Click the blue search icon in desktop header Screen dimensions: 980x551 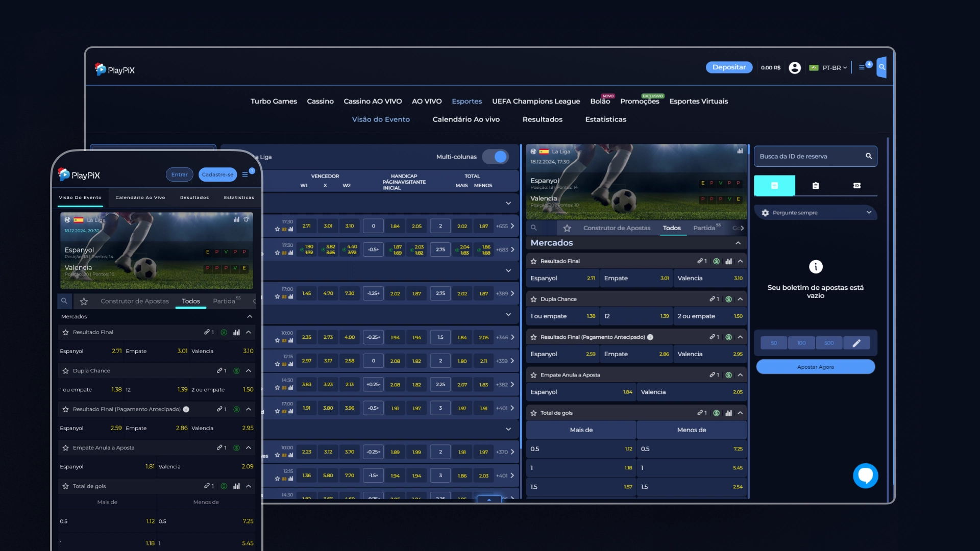click(881, 67)
